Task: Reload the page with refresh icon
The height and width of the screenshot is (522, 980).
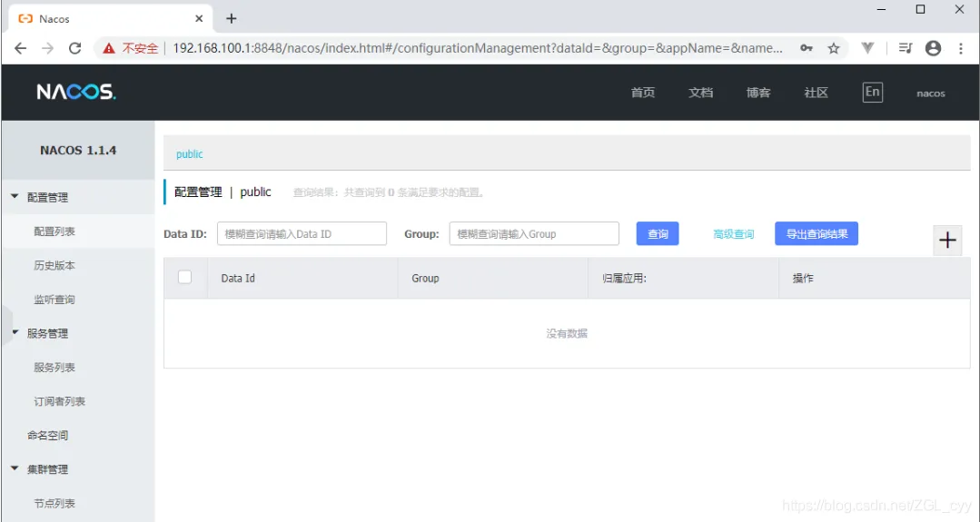Action: point(75,48)
